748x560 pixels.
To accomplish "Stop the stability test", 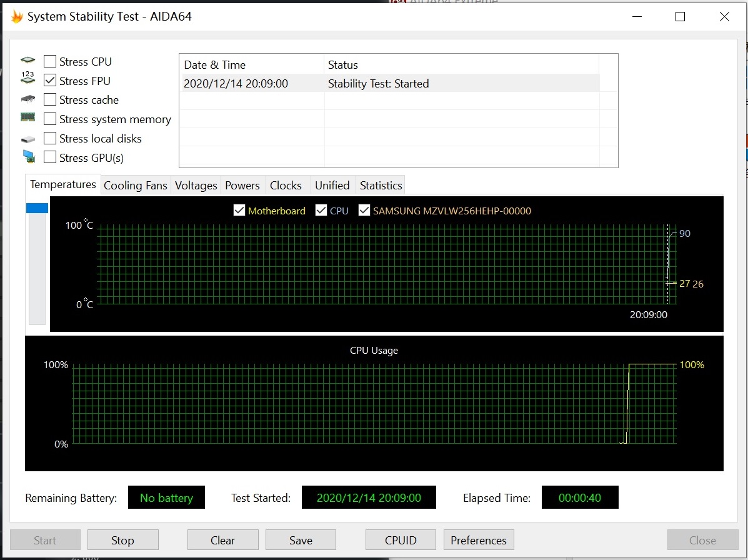I will pyautogui.click(x=122, y=539).
